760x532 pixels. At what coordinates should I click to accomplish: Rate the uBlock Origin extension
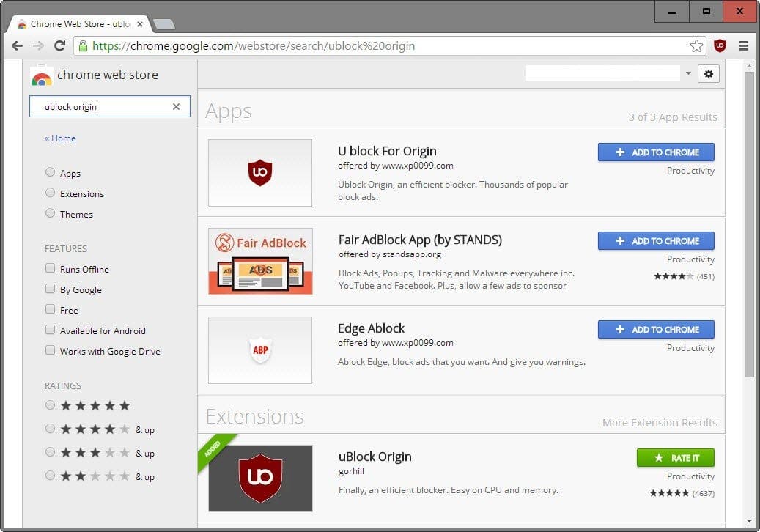(675, 457)
